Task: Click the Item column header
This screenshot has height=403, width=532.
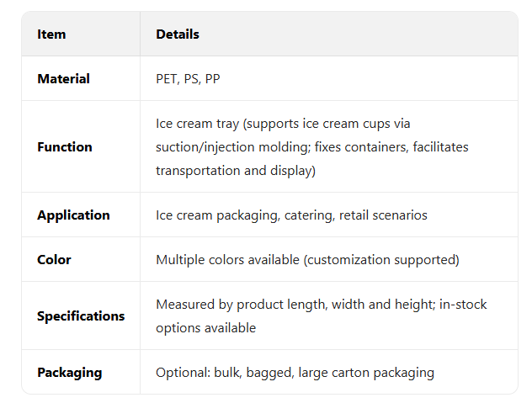Action: pos(51,34)
